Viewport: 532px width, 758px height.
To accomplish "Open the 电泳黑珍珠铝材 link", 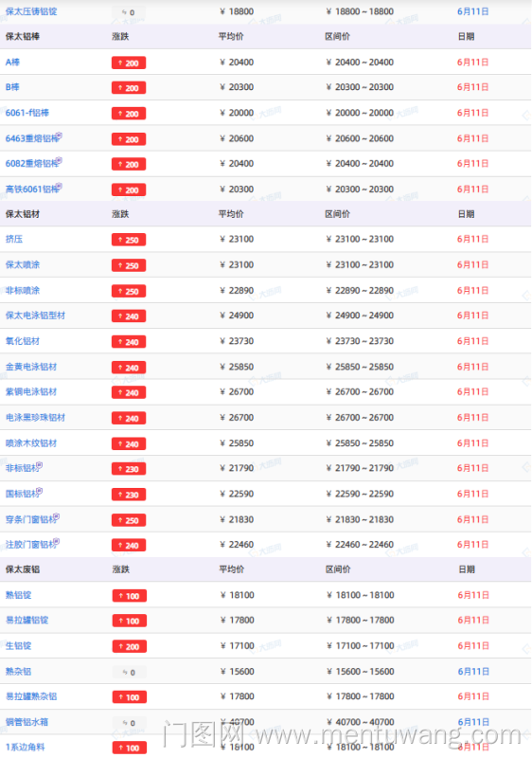I will (x=35, y=418).
